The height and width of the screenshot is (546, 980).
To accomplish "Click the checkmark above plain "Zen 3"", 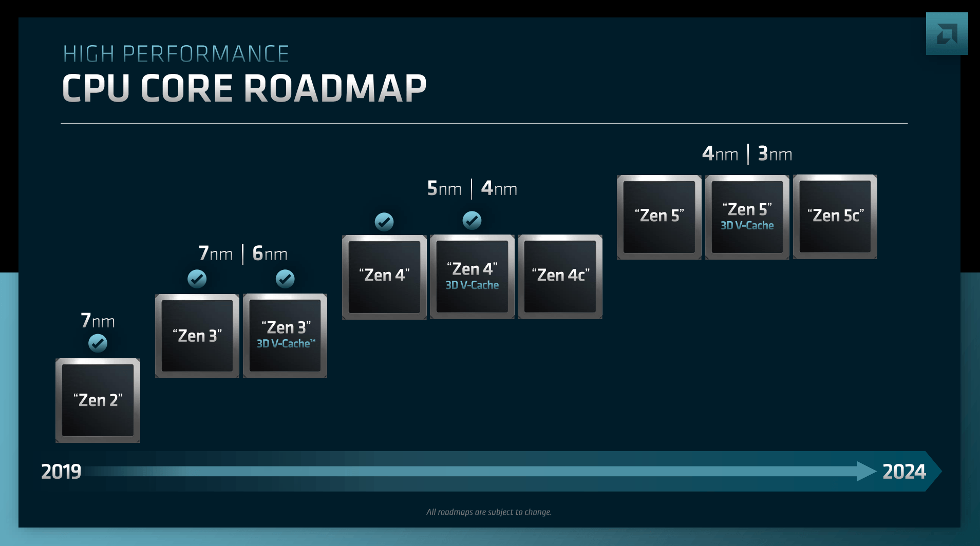I will (197, 279).
